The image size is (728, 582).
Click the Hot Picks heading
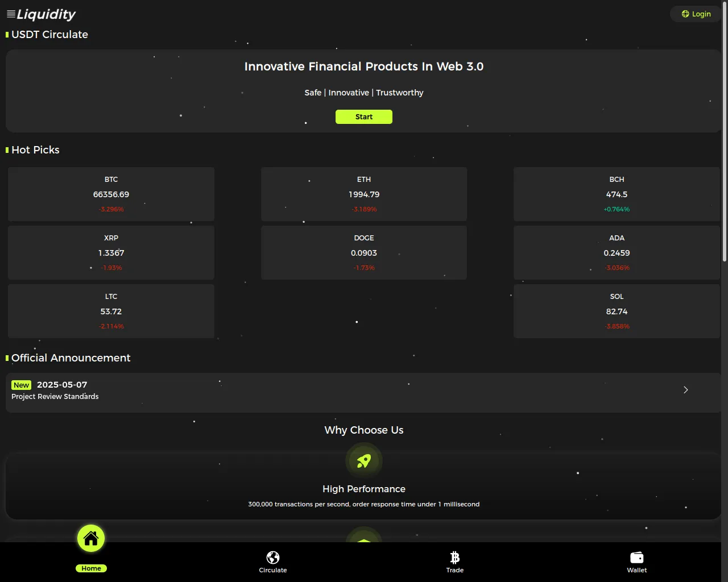point(35,150)
